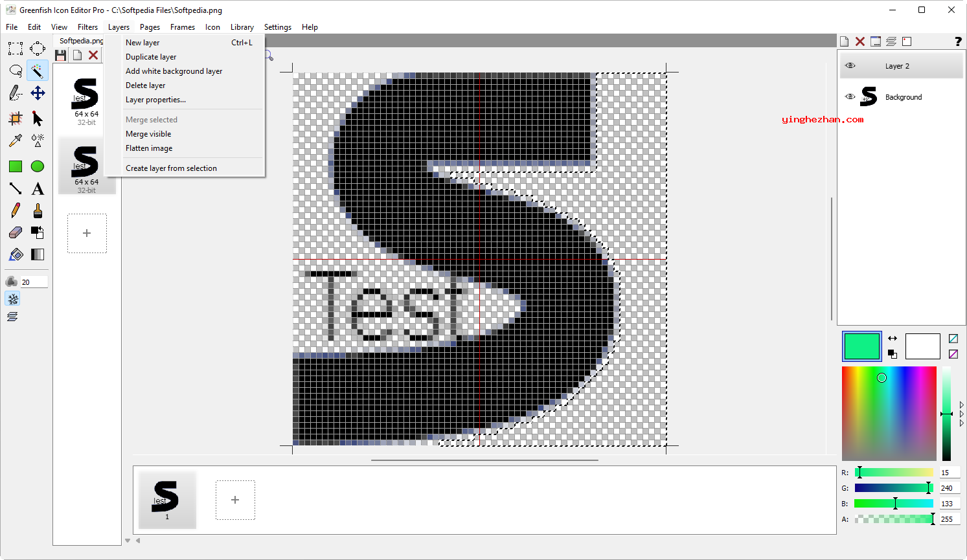The width and height of the screenshot is (967, 560).
Task: Delete layer with red X in layers panel
Action: 860,41
